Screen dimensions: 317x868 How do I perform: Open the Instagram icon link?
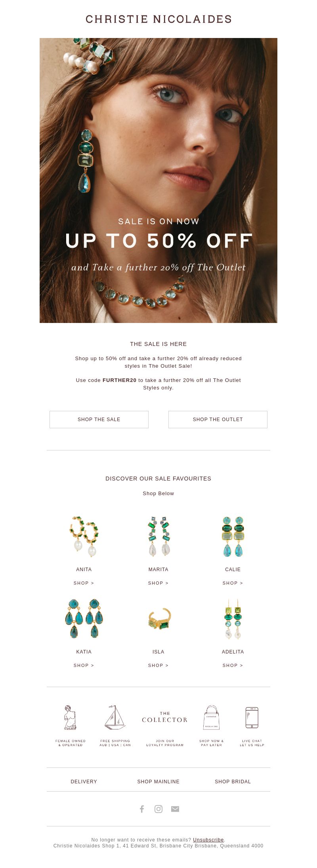coord(158,809)
